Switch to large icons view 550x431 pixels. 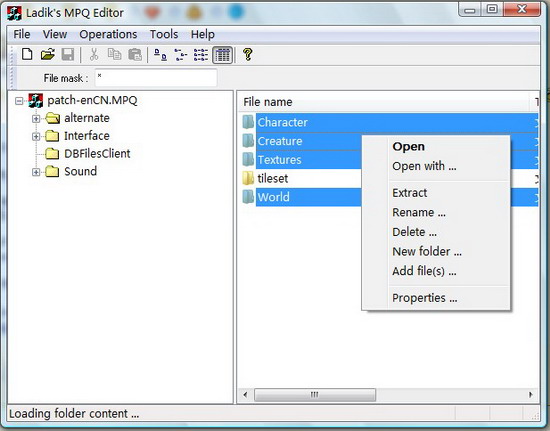coord(160,55)
